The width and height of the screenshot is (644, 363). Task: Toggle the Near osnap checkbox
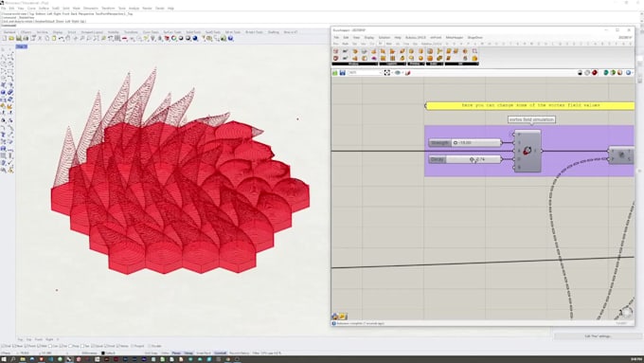tap(14, 346)
